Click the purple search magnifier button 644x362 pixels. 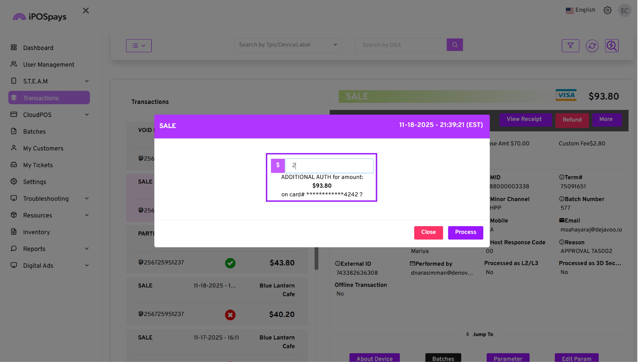tap(454, 45)
